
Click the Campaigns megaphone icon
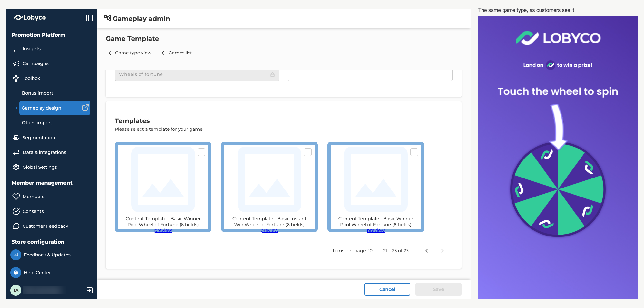(16, 63)
